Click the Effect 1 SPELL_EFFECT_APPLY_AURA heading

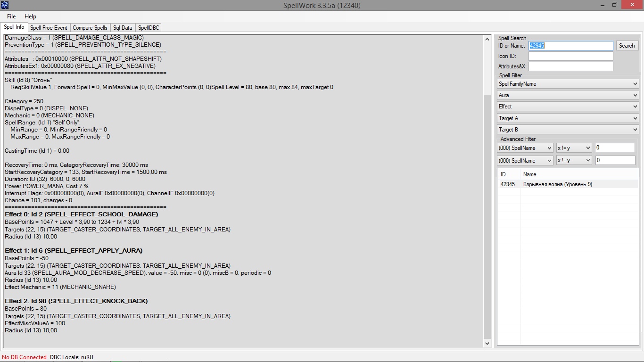pos(74,251)
